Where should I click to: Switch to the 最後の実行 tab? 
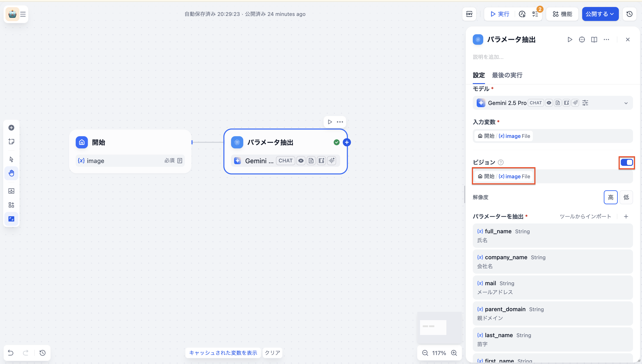pos(507,75)
